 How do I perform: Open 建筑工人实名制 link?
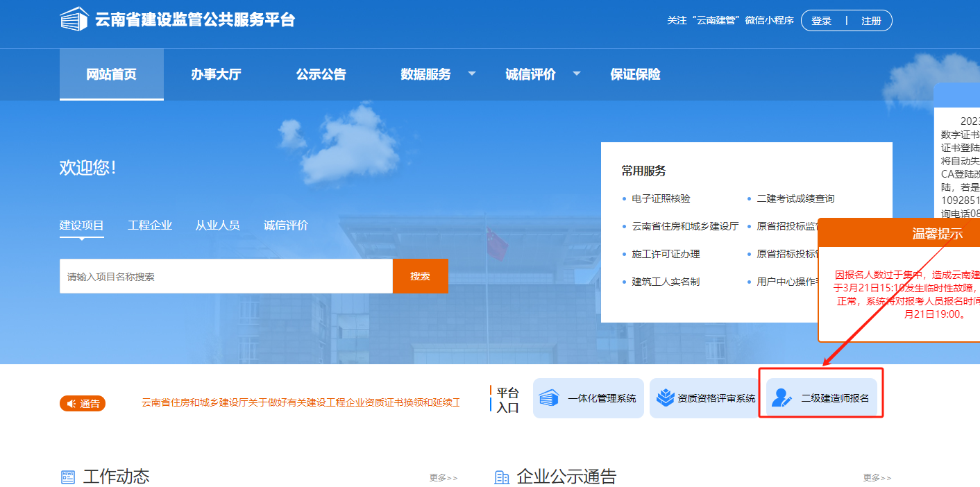[x=666, y=282]
